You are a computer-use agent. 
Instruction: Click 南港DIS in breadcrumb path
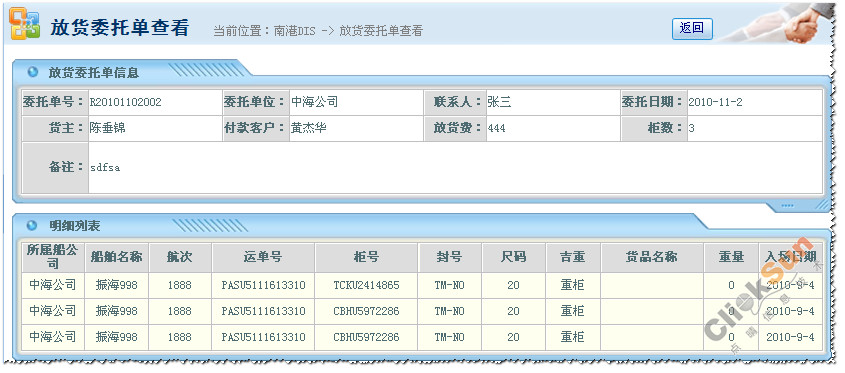click(294, 31)
